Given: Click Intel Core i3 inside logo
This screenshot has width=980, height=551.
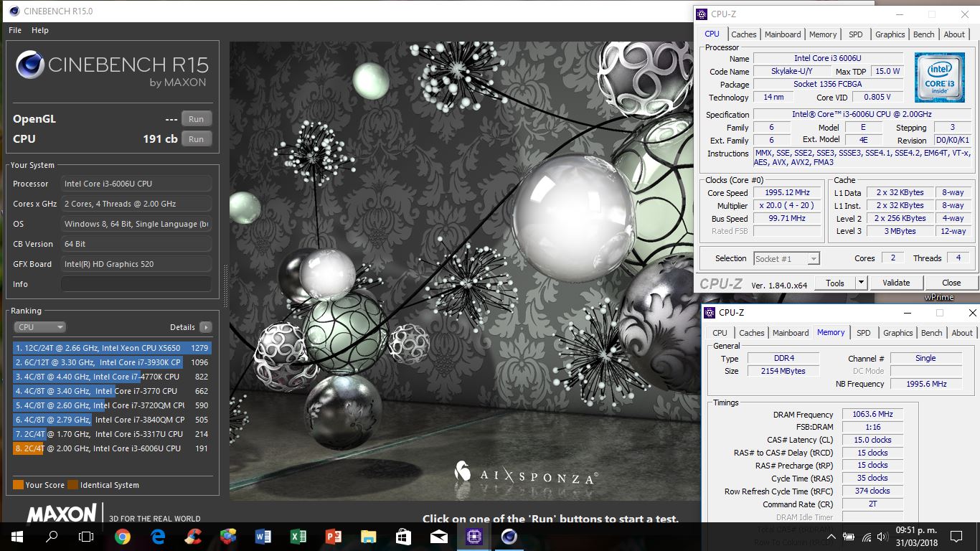Looking at the screenshot, I should pos(938,77).
